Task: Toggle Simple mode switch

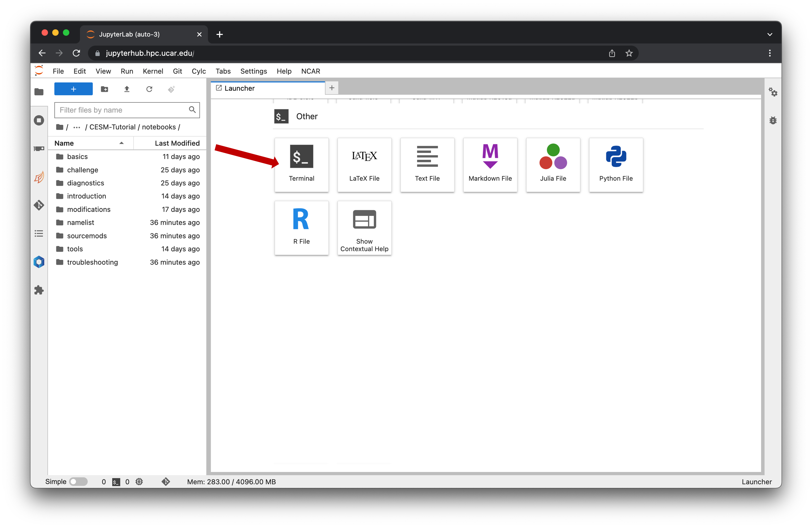Action: pyautogui.click(x=78, y=482)
